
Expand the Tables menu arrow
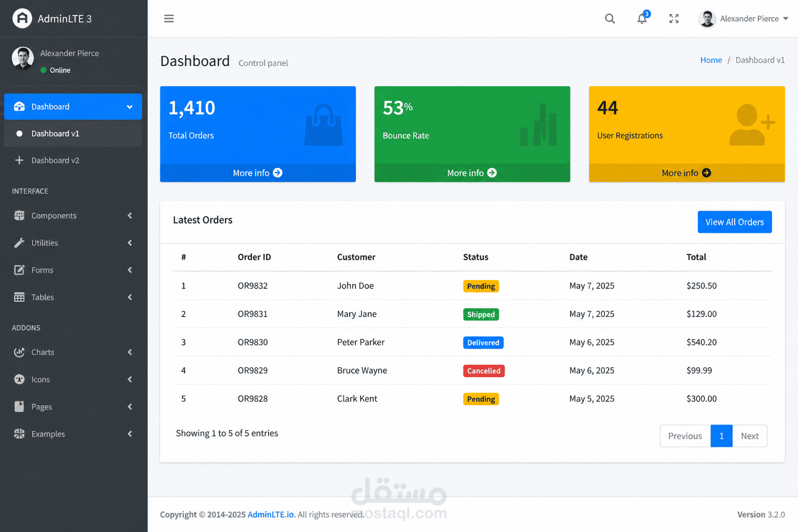130,297
